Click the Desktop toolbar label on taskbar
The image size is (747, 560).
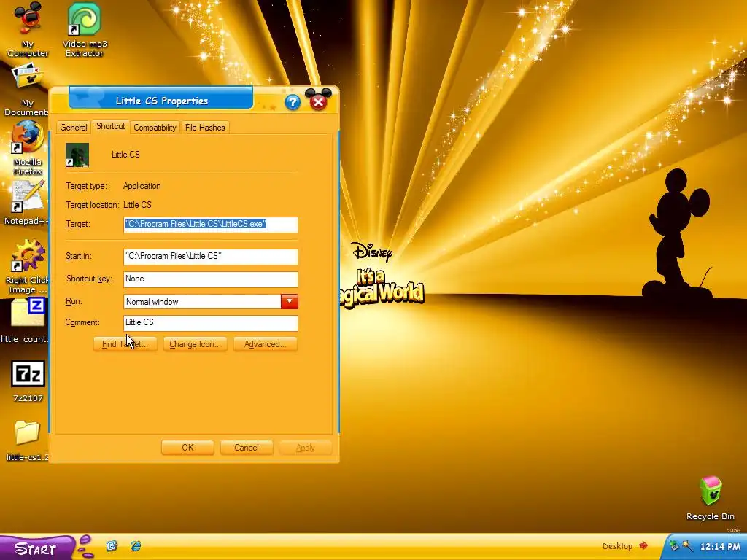pos(617,546)
